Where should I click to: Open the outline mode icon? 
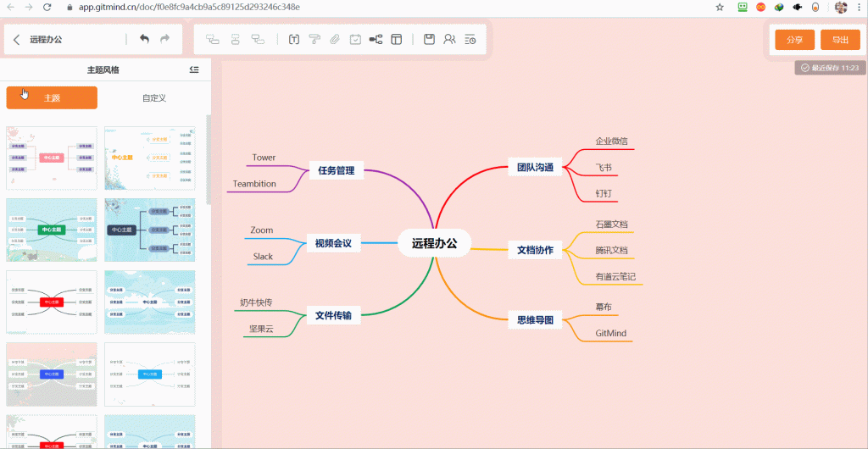pos(470,39)
